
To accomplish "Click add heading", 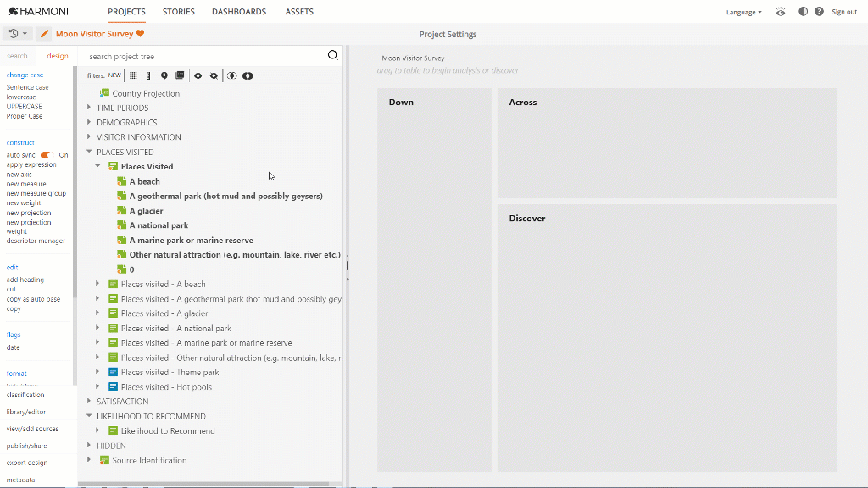I will pos(25,280).
